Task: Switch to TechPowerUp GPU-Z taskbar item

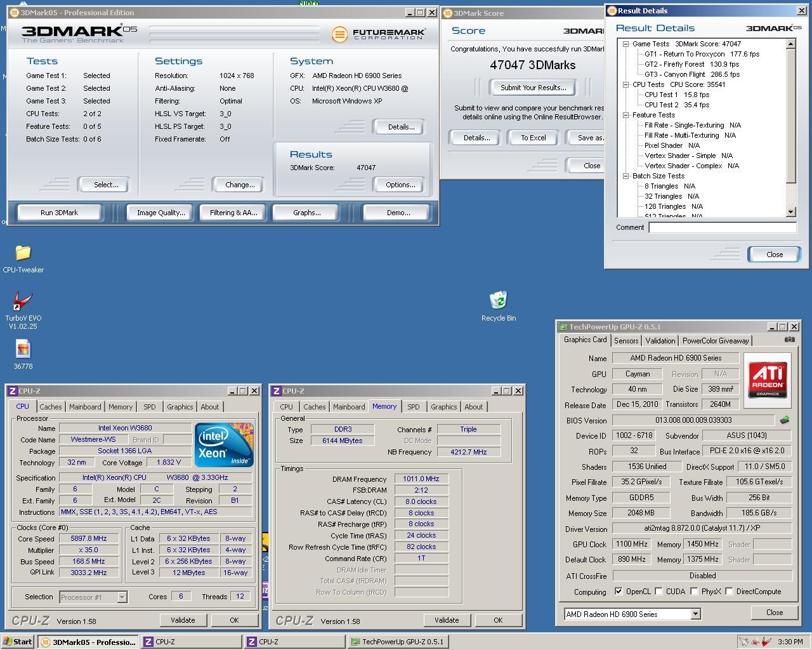Action: (397, 642)
